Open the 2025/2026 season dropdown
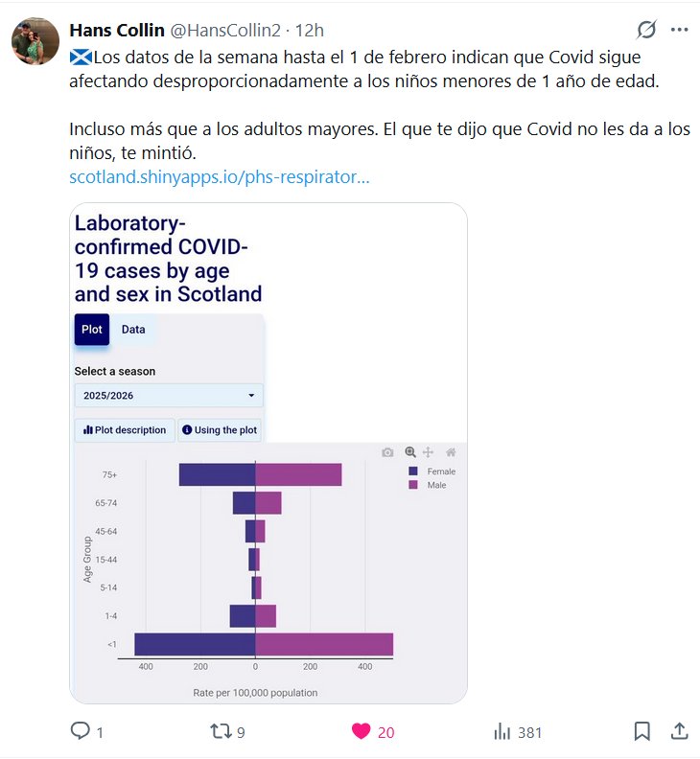Screen dimensions: 700x759 [169, 395]
